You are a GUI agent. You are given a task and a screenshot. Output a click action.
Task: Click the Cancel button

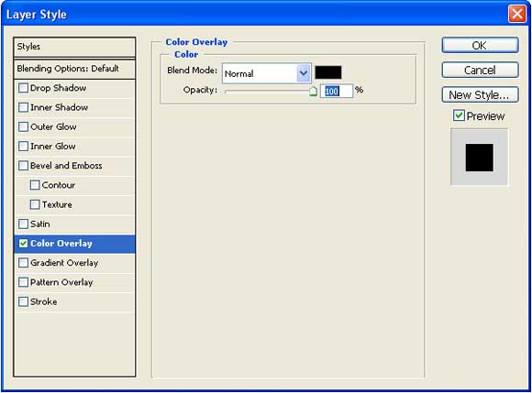(480, 71)
